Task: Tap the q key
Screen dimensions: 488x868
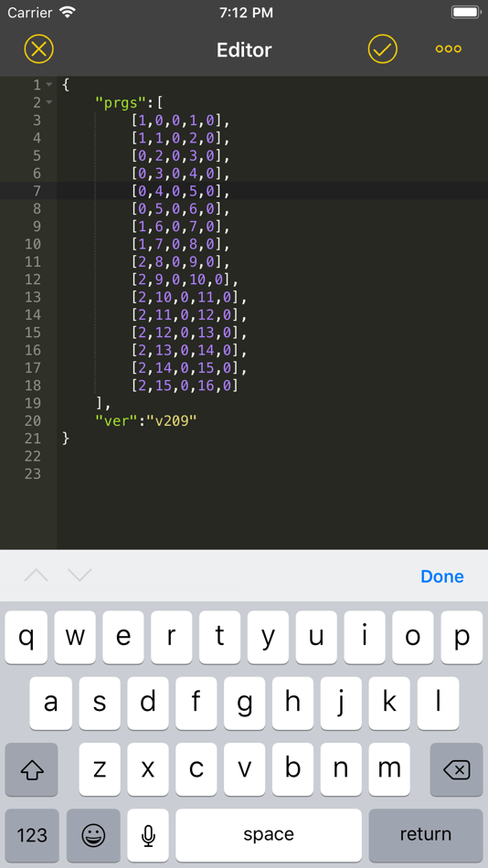Action: point(26,637)
